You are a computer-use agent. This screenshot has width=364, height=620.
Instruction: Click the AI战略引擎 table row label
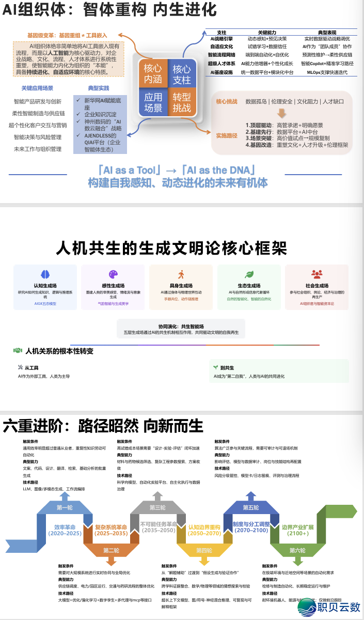[x=222, y=39]
